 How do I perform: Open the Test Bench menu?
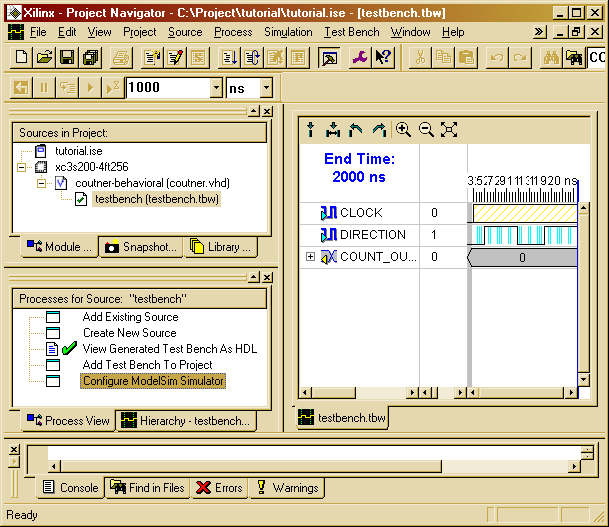point(351,32)
